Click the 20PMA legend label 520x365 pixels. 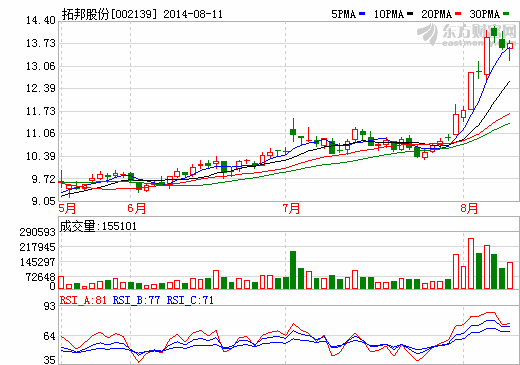[437, 14]
